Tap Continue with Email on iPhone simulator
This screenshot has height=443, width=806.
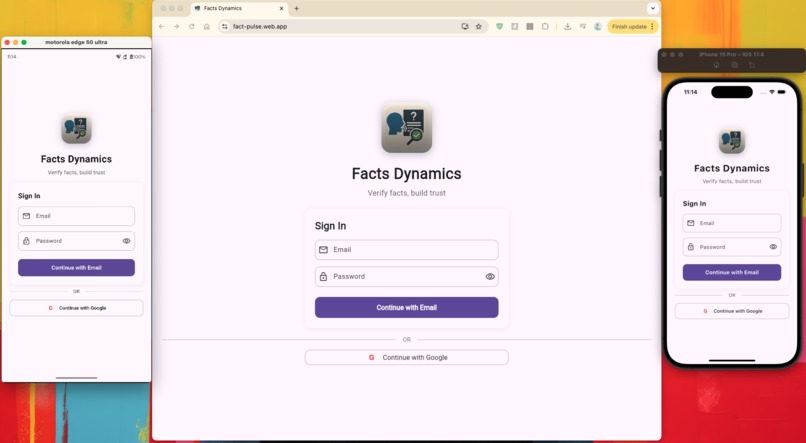[x=732, y=272]
